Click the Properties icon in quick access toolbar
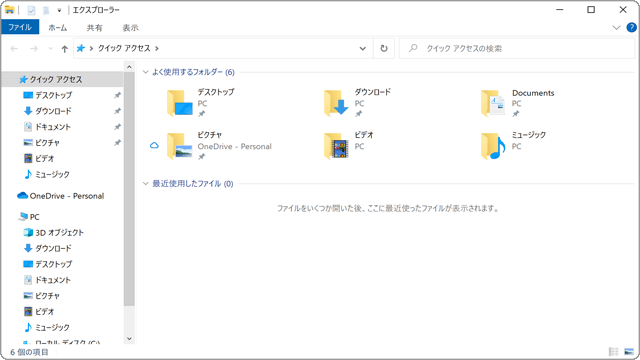The height and width of the screenshot is (360, 640). click(31, 10)
